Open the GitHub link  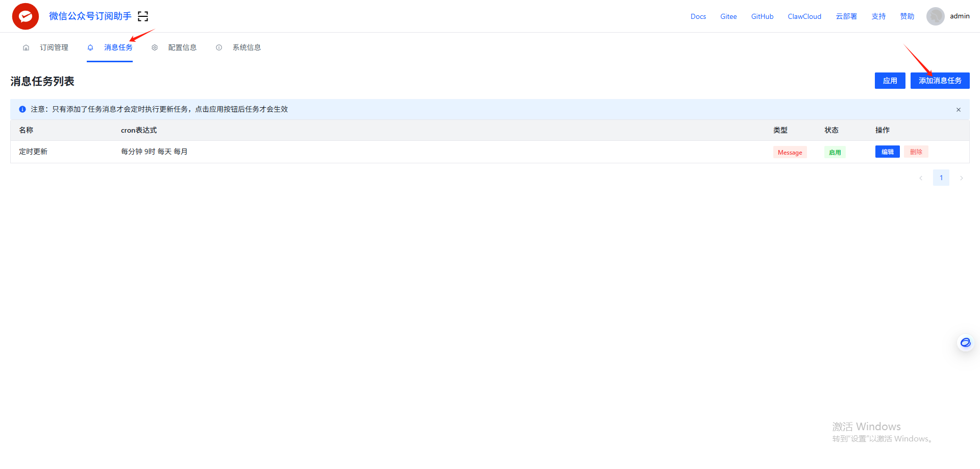pyautogui.click(x=762, y=16)
